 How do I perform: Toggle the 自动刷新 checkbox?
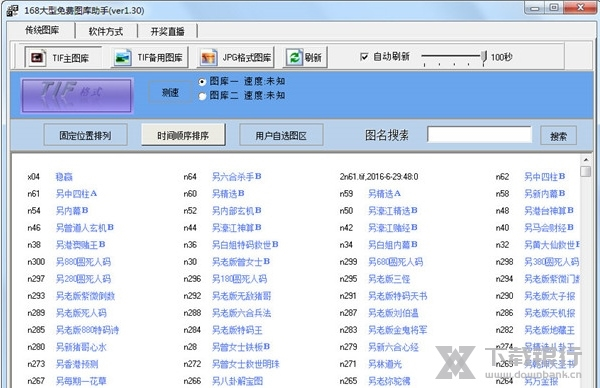364,57
